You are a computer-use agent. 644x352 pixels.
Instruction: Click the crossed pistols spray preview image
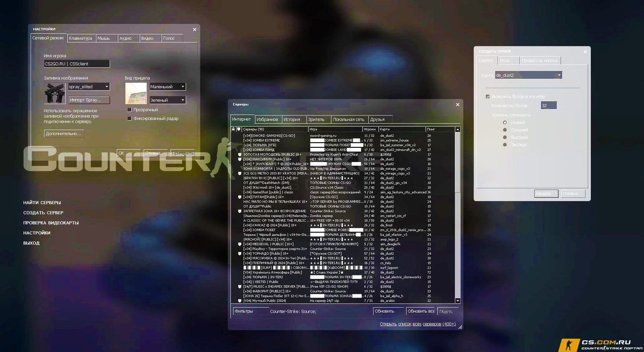point(55,93)
